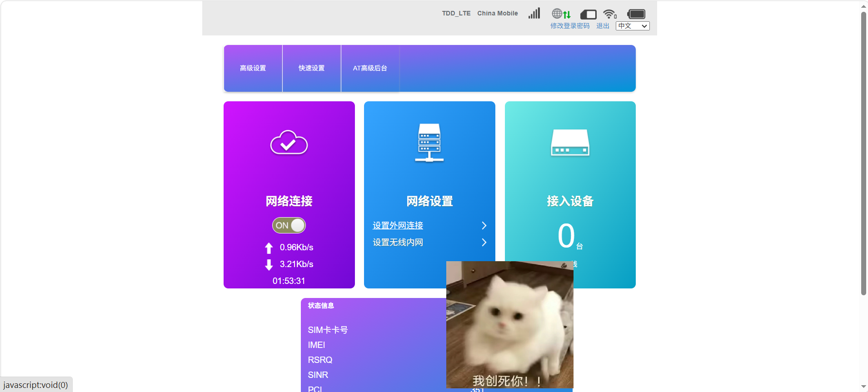Open the 设置外网连接 link
The height and width of the screenshot is (392, 868).
click(398, 225)
